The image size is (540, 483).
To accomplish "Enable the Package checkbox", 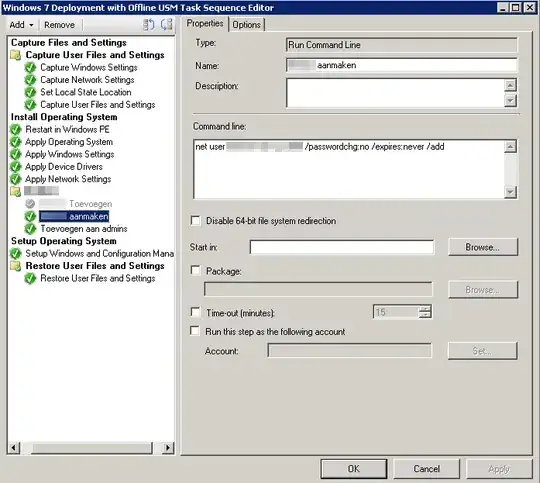I will [195, 270].
